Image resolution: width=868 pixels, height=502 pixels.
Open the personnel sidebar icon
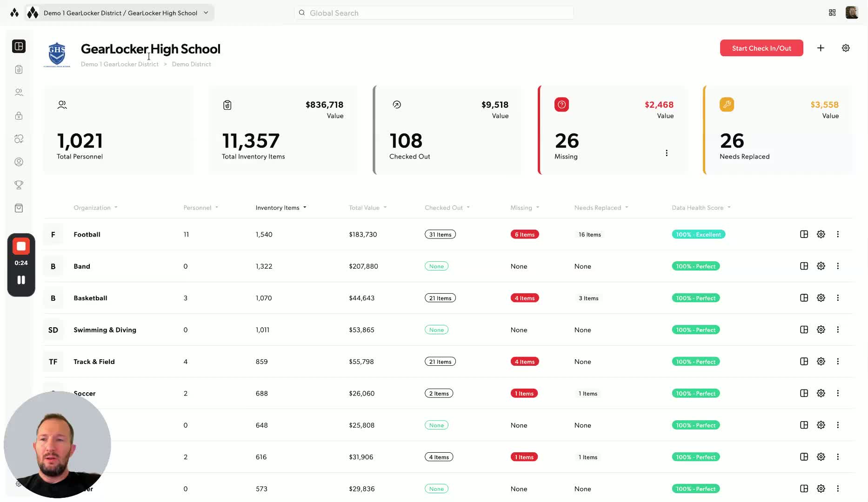pos(19,92)
